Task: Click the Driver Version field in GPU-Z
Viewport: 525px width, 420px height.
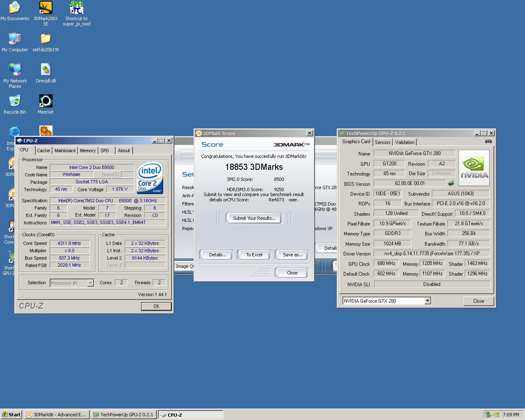Action: tap(432, 254)
